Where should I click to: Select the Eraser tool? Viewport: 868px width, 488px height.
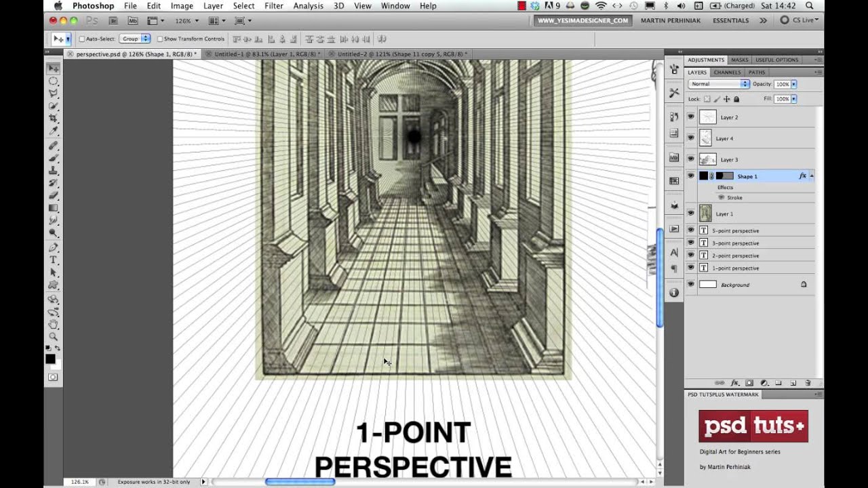click(x=53, y=196)
